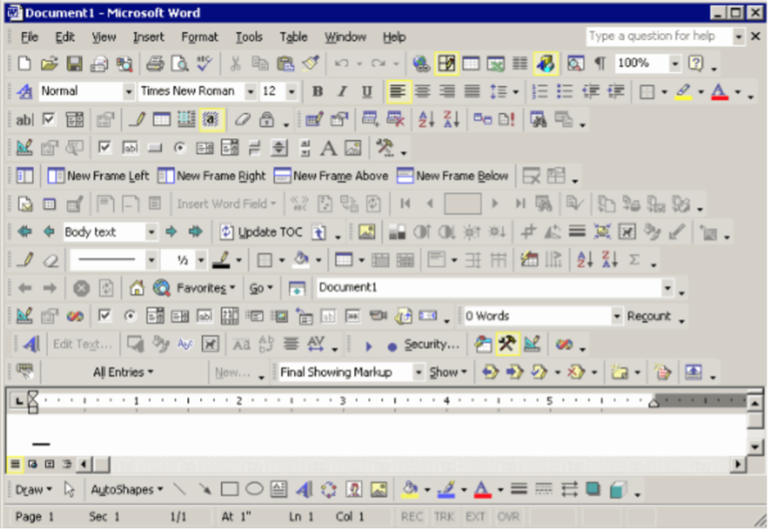Open the Format menu

point(199,38)
